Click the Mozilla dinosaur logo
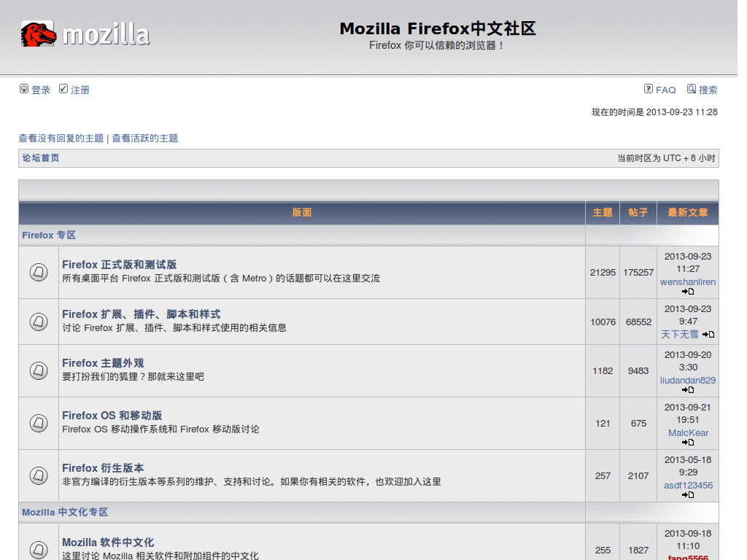 pyautogui.click(x=39, y=31)
